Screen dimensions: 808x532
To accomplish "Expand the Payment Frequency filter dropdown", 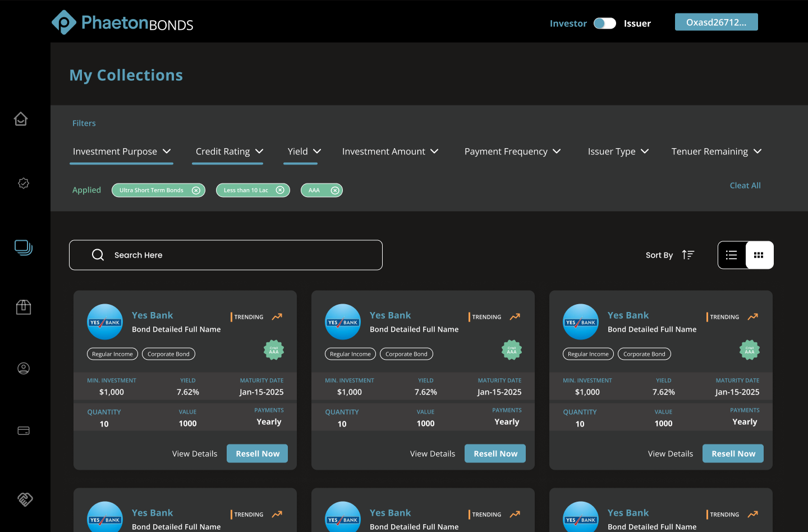I will pyautogui.click(x=512, y=152).
